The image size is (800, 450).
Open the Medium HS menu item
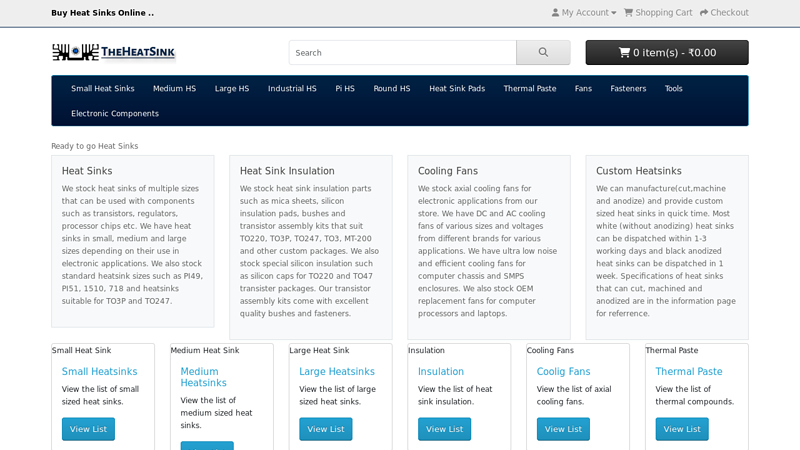(x=174, y=89)
